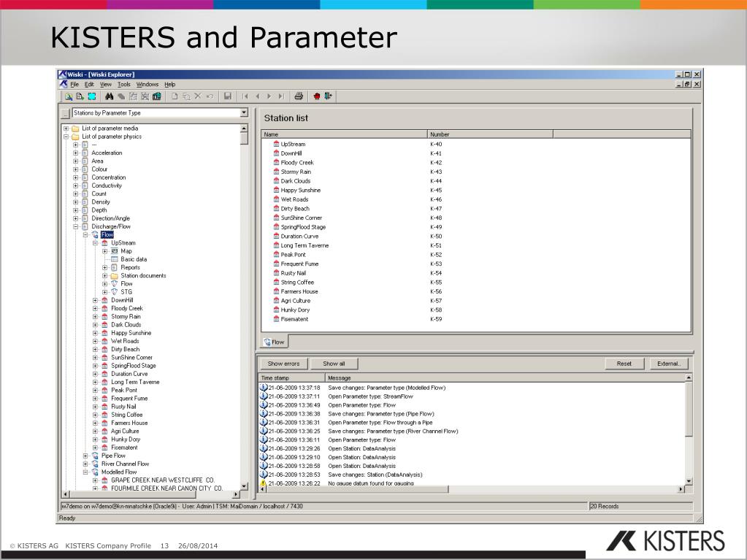Open the View menu
The height and width of the screenshot is (560, 747).
tap(106, 84)
